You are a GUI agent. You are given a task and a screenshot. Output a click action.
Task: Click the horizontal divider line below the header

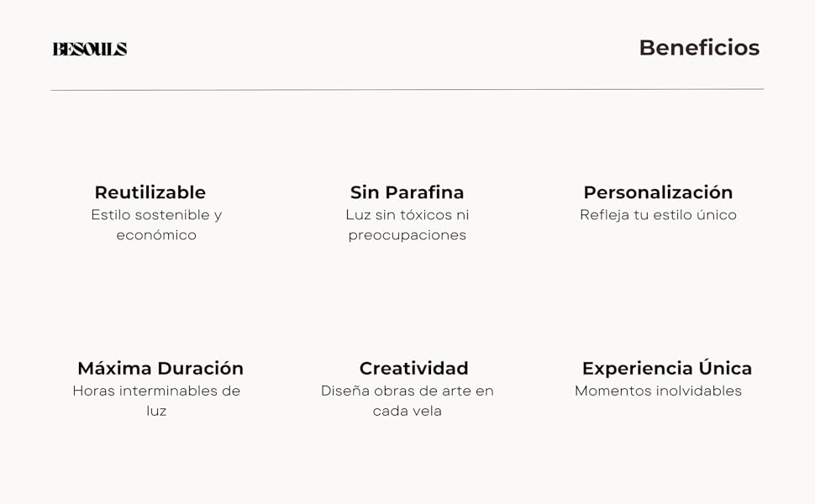pos(407,89)
